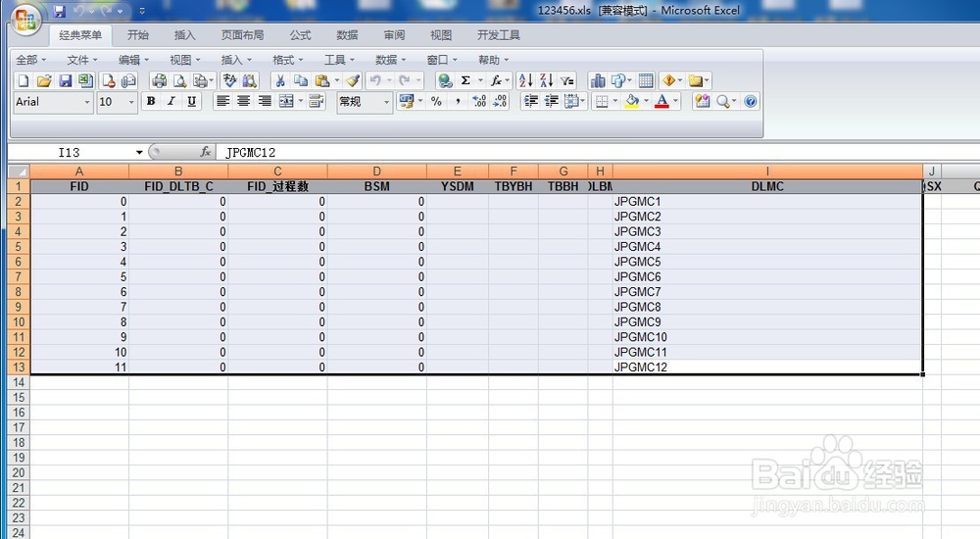The image size is (980, 539).
Task: Open the help question mark icon
Action: (x=751, y=101)
